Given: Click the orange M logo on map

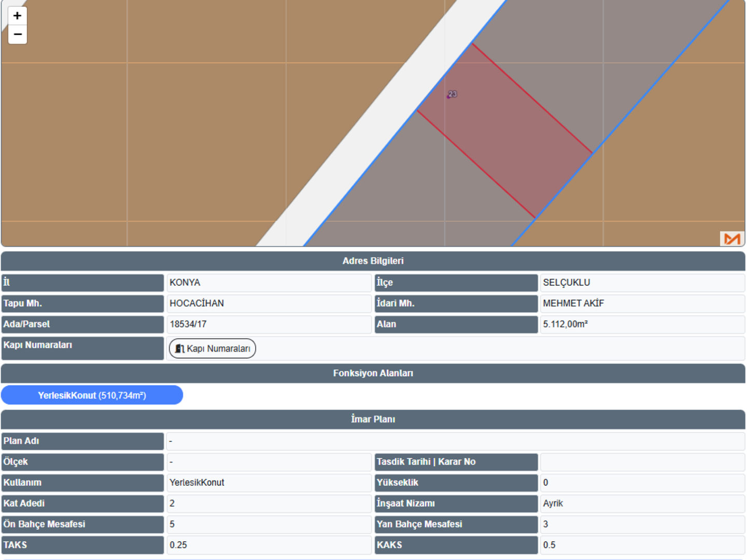Looking at the screenshot, I should click(732, 239).
